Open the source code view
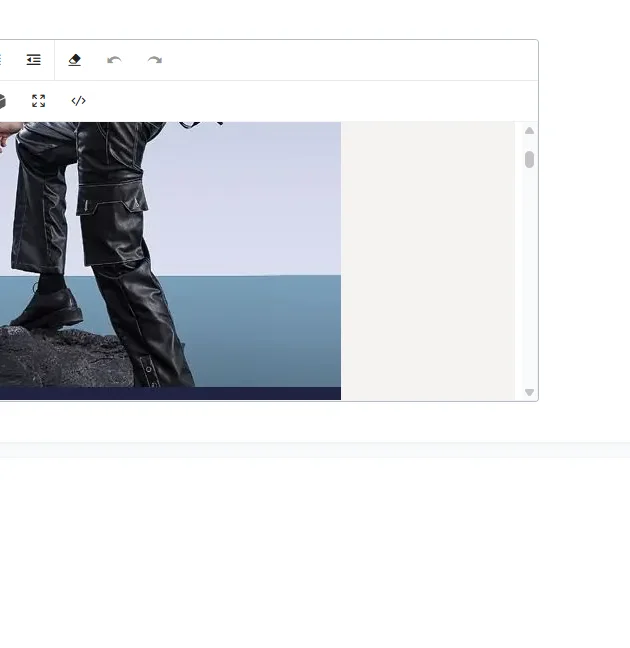The image size is (630, 648). tap(79, 101)
